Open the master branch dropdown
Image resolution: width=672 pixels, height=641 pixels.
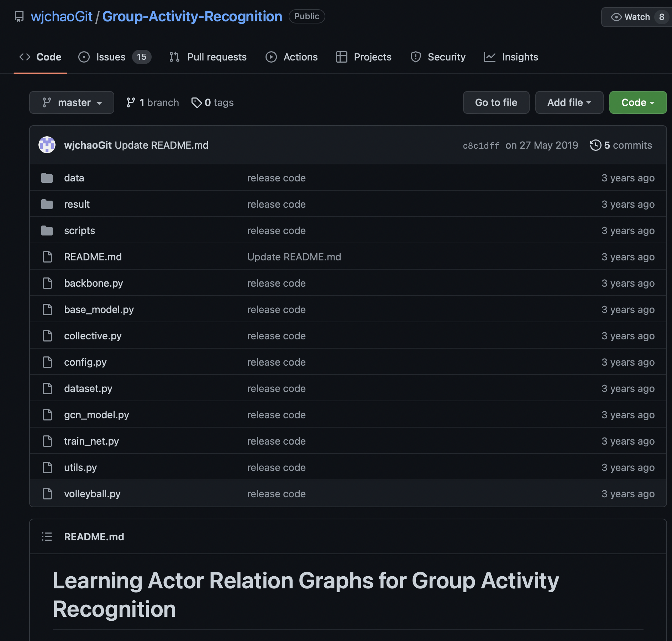point(72,102)
